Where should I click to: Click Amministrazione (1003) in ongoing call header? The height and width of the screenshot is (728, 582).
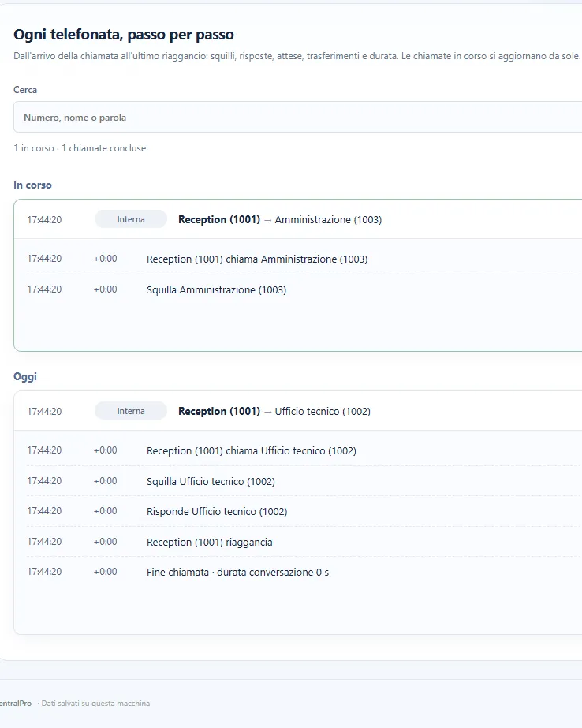[328, 219]
